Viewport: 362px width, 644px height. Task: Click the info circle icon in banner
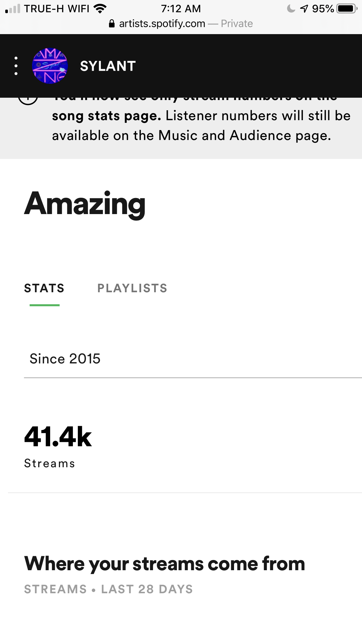28,99
